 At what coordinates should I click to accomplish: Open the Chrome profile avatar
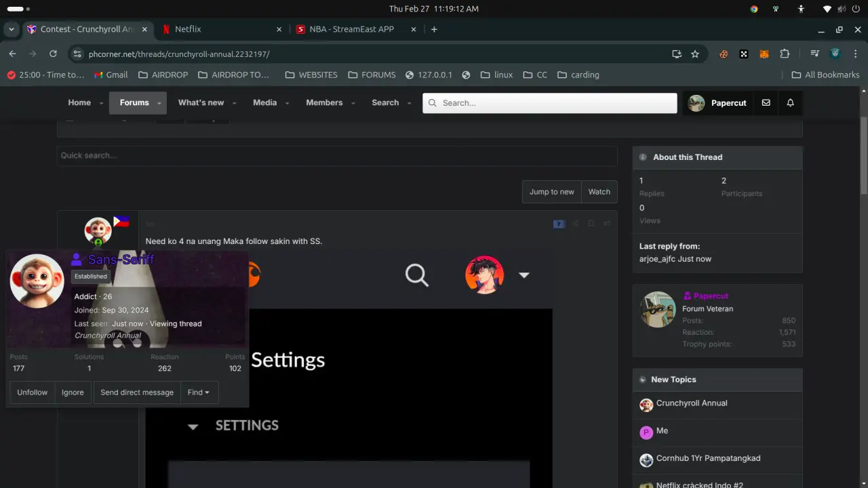[x=835, y=54]
